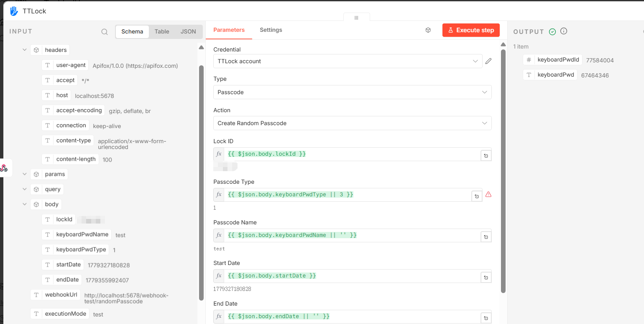Switch to Table view in INPUT
644x324 pixels.
162,32
